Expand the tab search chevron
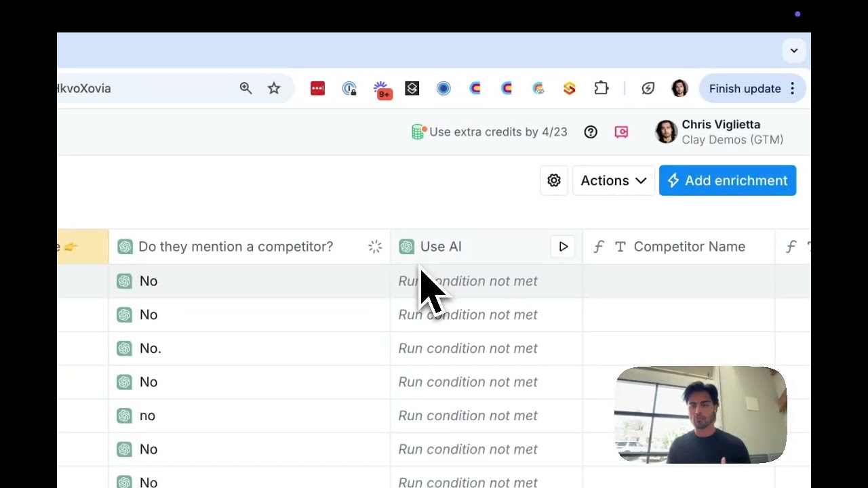The width and height of the screenshot is (868, 488). [794, 50]
